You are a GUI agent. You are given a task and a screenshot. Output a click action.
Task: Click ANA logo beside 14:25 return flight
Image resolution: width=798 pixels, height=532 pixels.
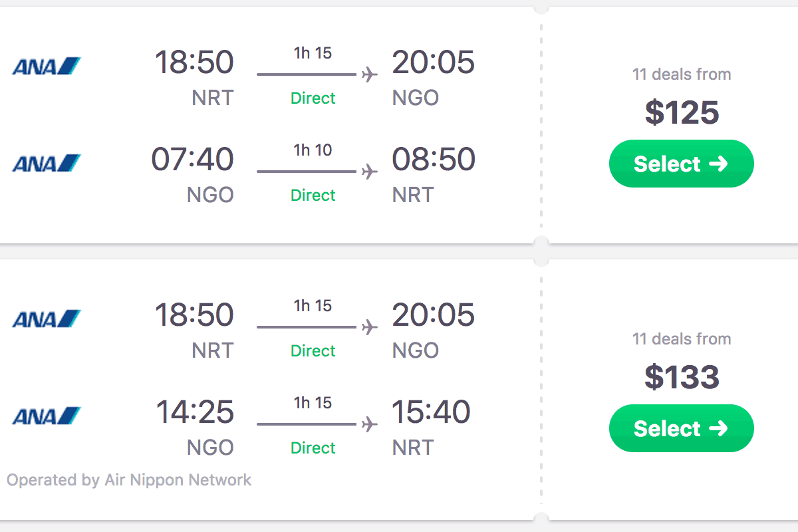point(46,416)
